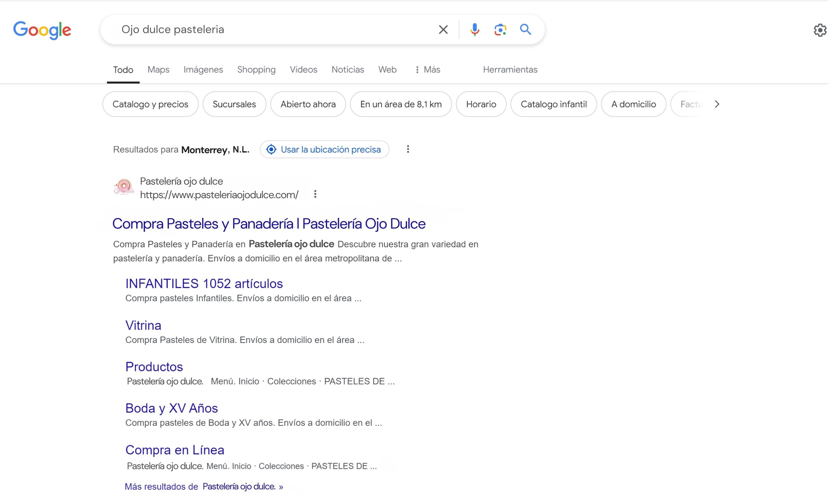Click Pastelería ojo dulce donut favicon
The height and width of the screenshot is (504, 830).
point(124,187)
